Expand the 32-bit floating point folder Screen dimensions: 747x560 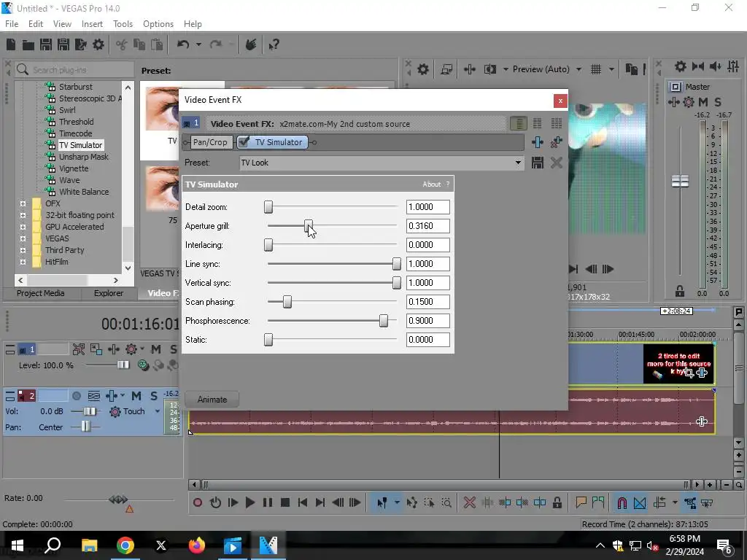pos(23,215)
